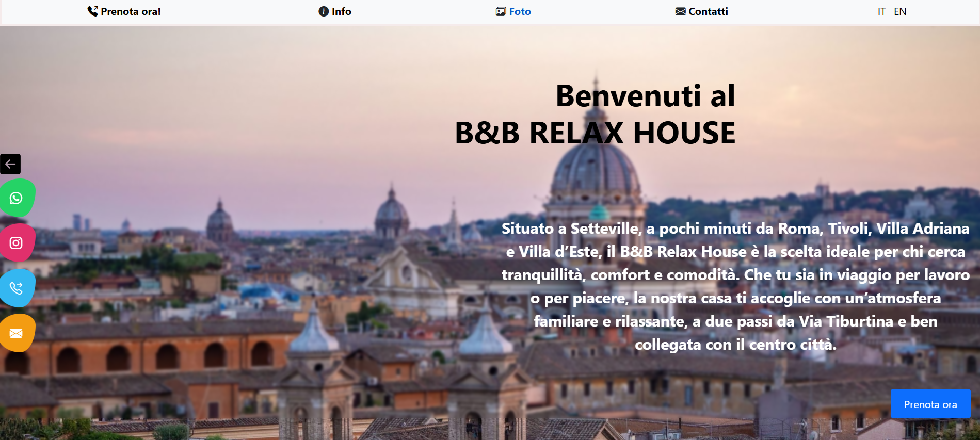
Task: Open the Instagram profile side button
Action: pyautogui.click(x=17, y=242)
